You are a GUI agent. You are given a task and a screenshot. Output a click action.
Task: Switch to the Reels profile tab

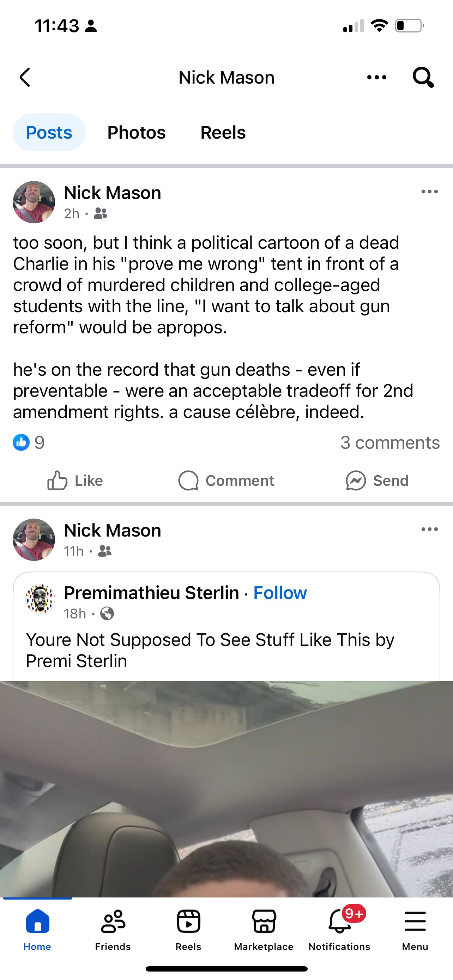click(223, 132)
